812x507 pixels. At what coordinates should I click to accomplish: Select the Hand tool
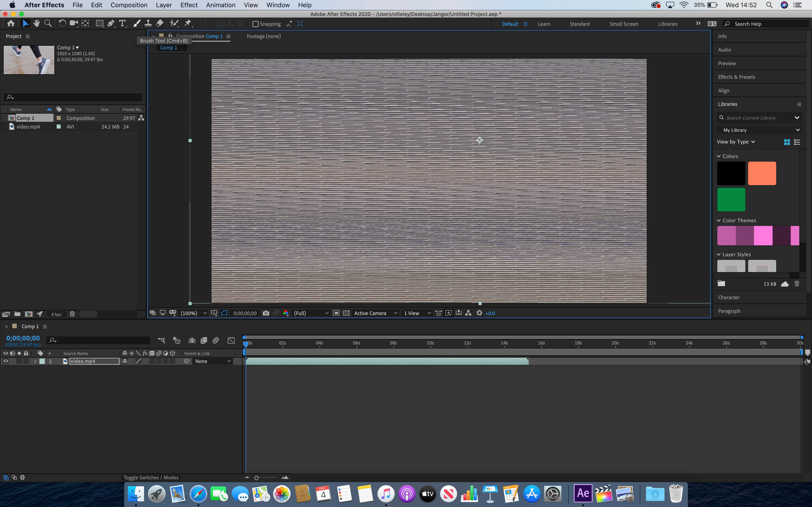pos(36,24)
